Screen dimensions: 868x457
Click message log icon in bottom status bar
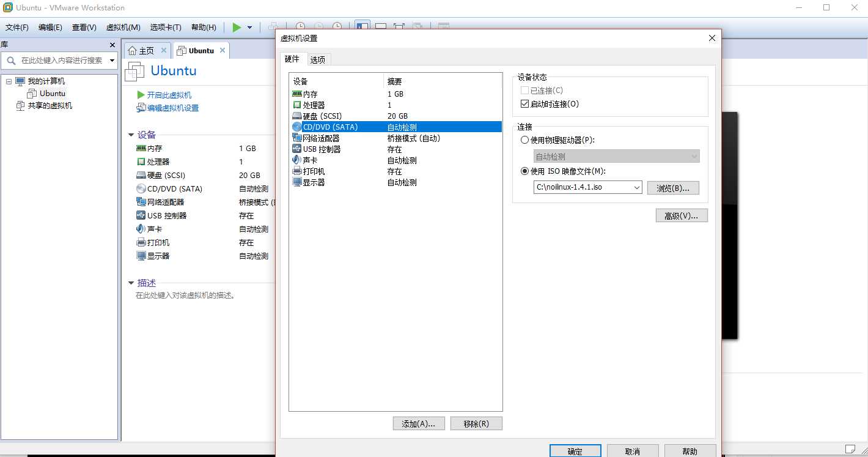(850, 449)
